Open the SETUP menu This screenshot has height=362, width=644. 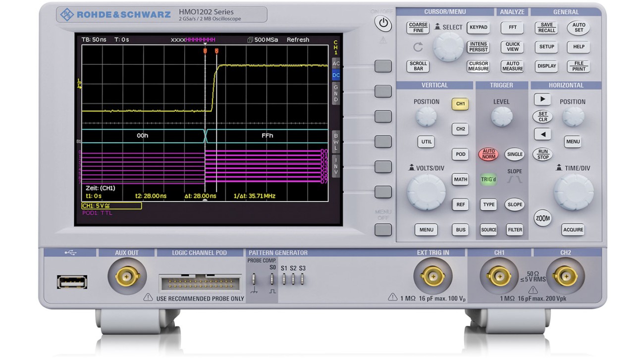(x=546, y=47)
